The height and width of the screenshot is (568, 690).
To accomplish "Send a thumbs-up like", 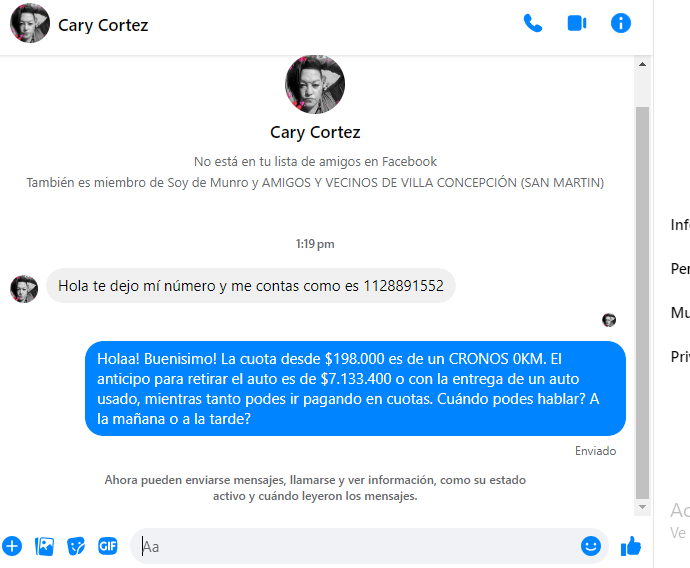I will point(631,546).
